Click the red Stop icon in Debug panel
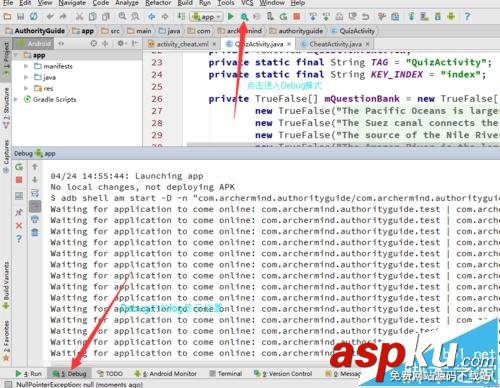Image resolution: width=500 pixels, height=388 pixels. tap(19, 180)
